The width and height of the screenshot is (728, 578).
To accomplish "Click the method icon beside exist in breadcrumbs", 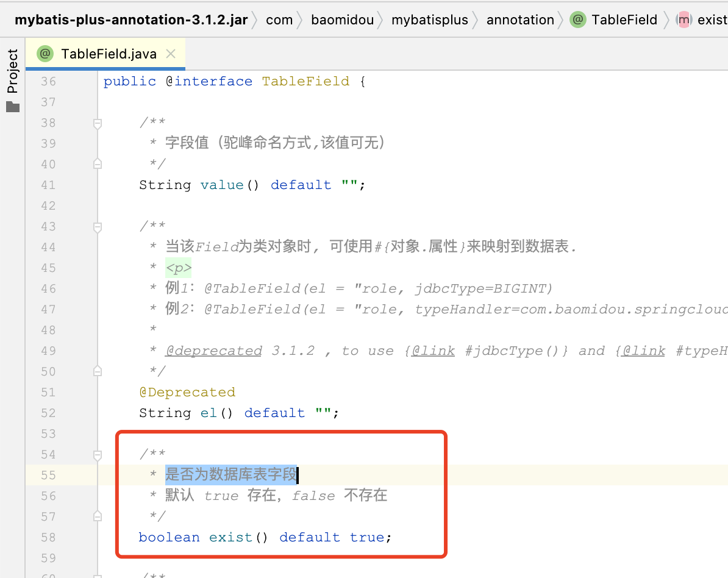I will 683,19.
